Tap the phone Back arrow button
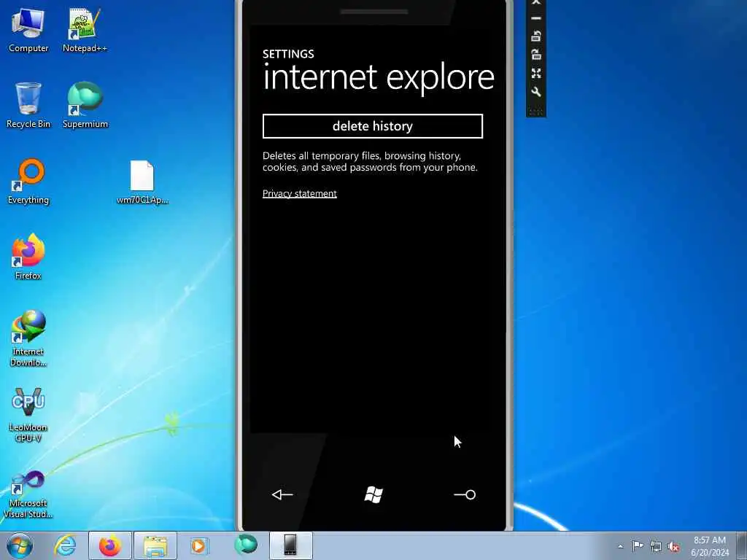747x560 pixels. (x=282, y=495)
